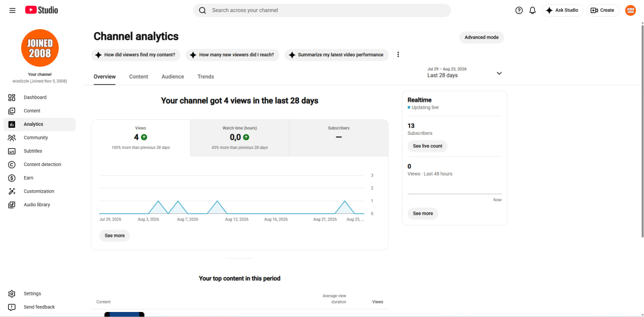Select the Watch time (hours) metric card
Viewport: 644px width, 317px height.
pos(239,138)
